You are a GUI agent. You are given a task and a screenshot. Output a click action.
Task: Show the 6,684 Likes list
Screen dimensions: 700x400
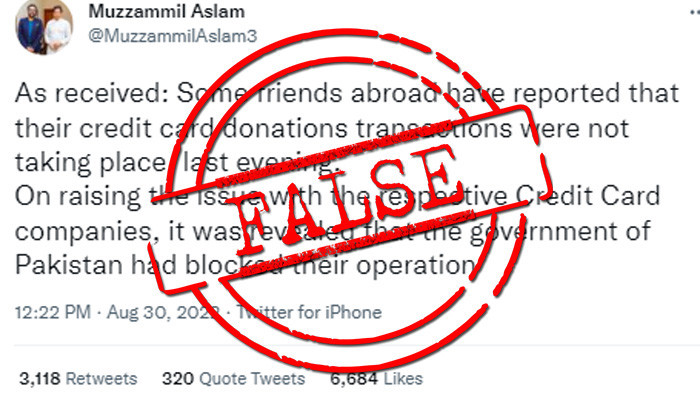pyautogui.click(x=376, y=379)
